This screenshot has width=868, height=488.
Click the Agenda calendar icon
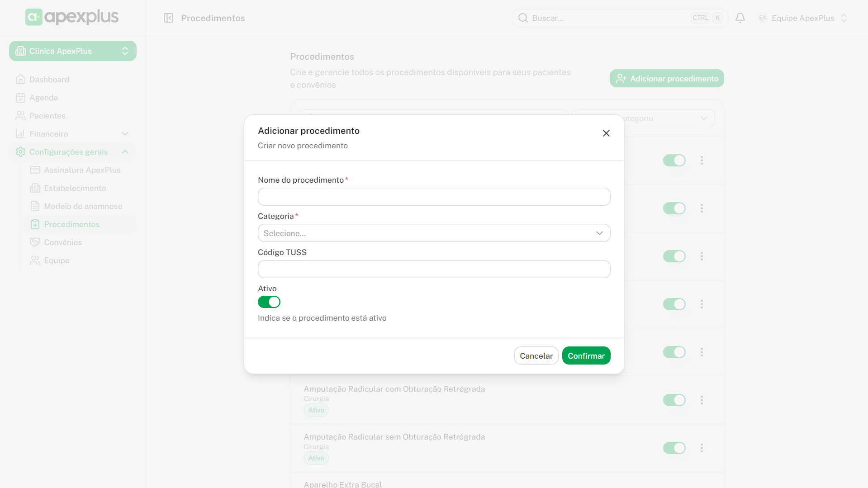click(x=20, y=98)
